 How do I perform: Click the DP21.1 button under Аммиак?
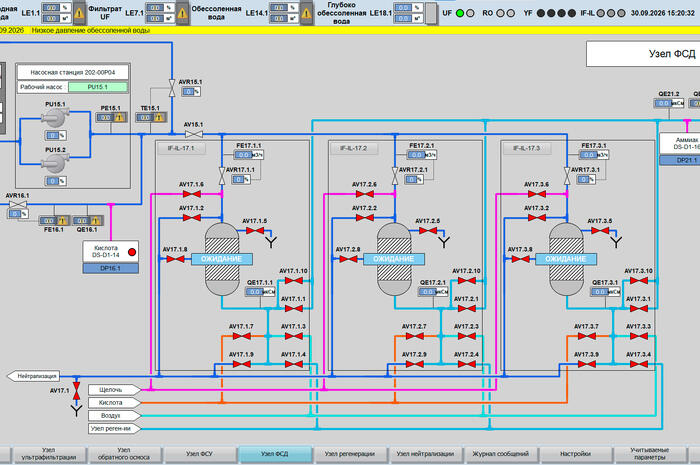point(680,160)
